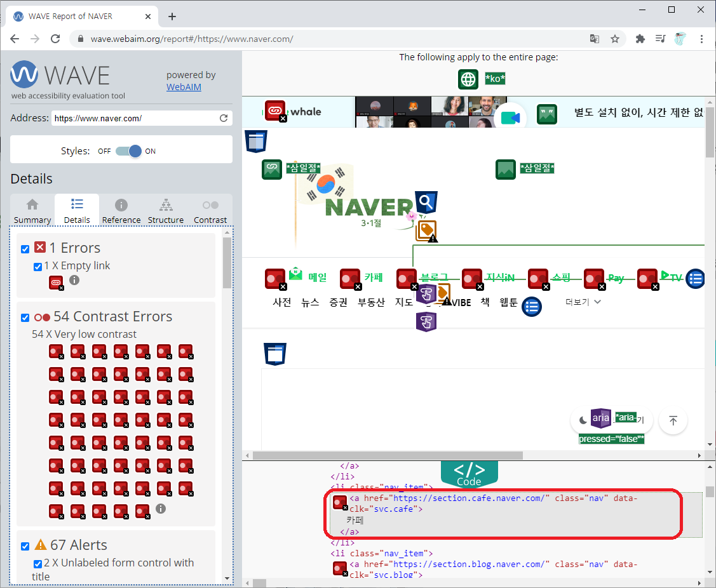Click the contrast error icon before 카페
Image resolution: width=716 pixels, height=588 pixels.
tap(351, 279)
